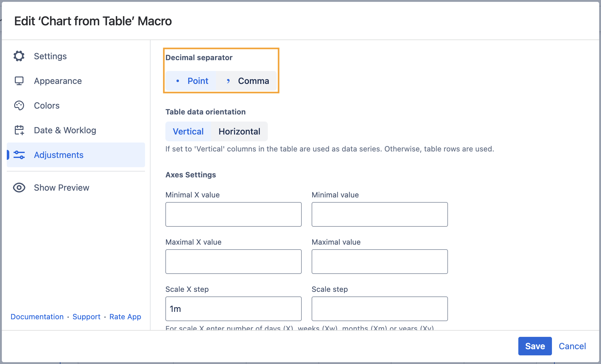Focus the Scale X step field
This screenshot has width=601, height=364.
click(x=233, y=309)
